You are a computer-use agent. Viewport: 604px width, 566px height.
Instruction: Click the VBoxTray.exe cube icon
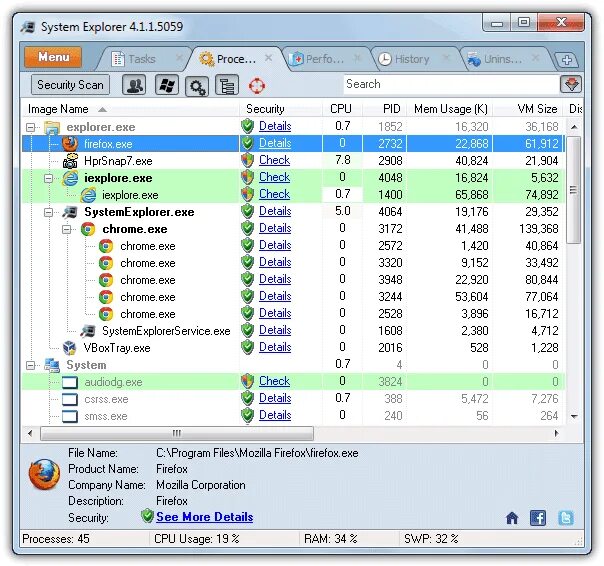coord(70,348)
